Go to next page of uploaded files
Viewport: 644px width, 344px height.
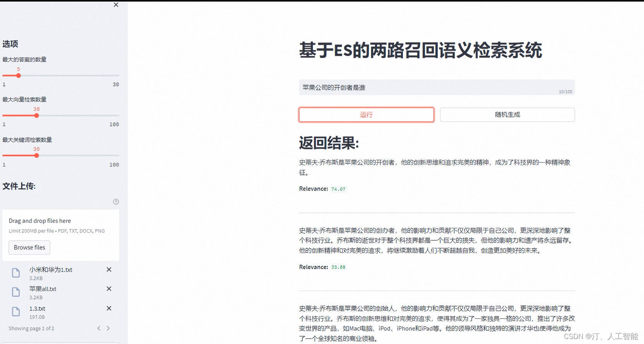108,328
